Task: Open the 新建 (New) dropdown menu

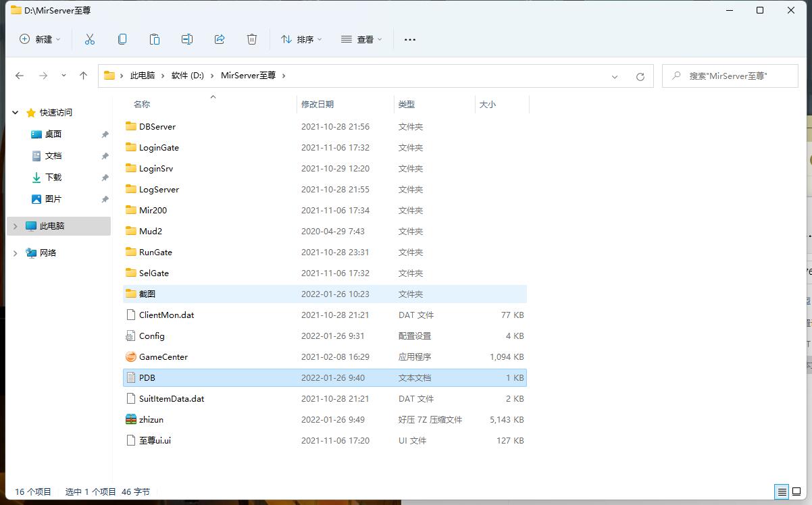Action: [x=40, y=39]
